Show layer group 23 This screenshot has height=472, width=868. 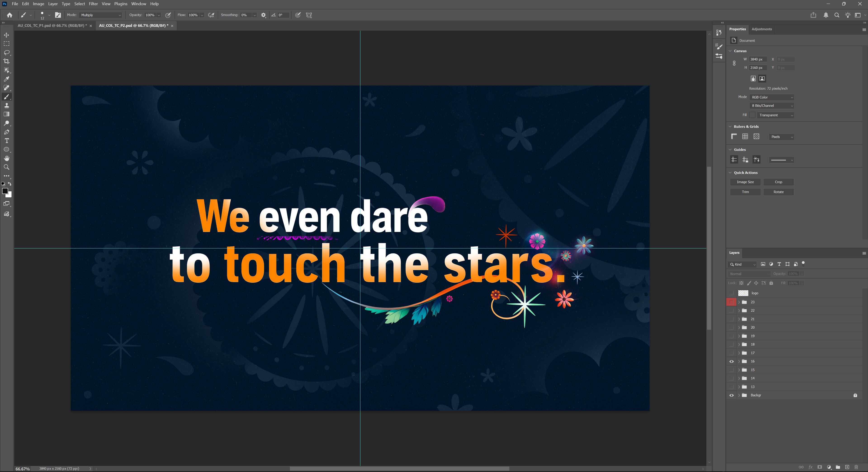click(731, 302)
